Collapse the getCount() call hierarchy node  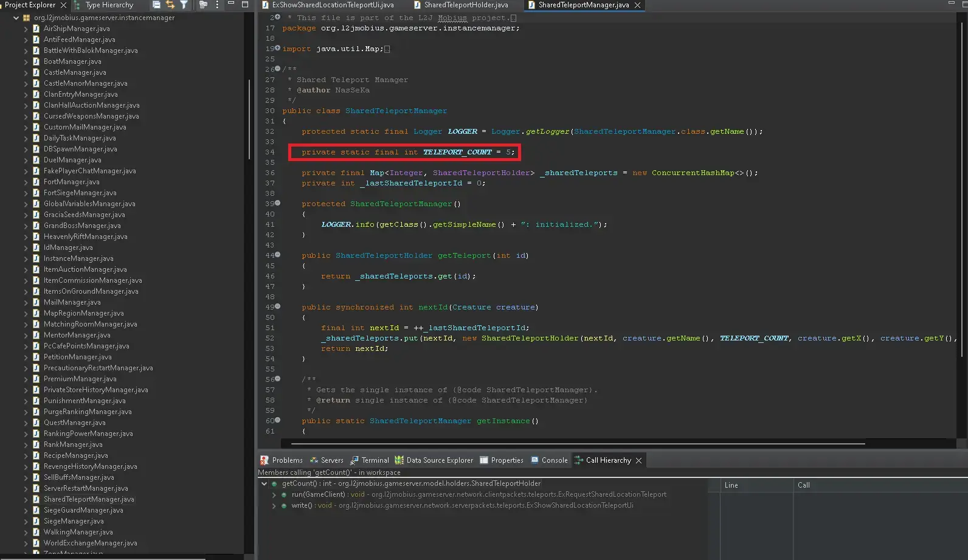[264, 484]
